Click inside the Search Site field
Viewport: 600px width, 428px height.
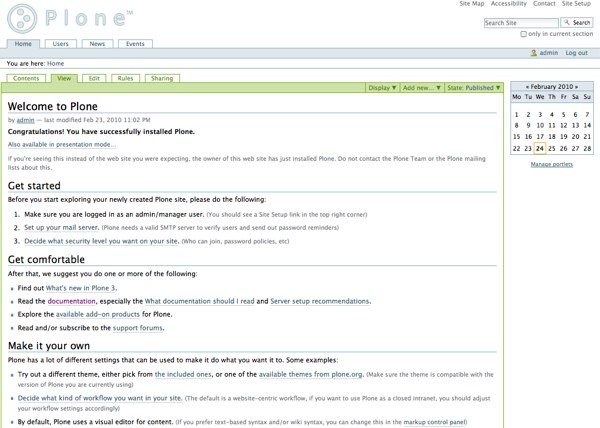click(520, 23)
